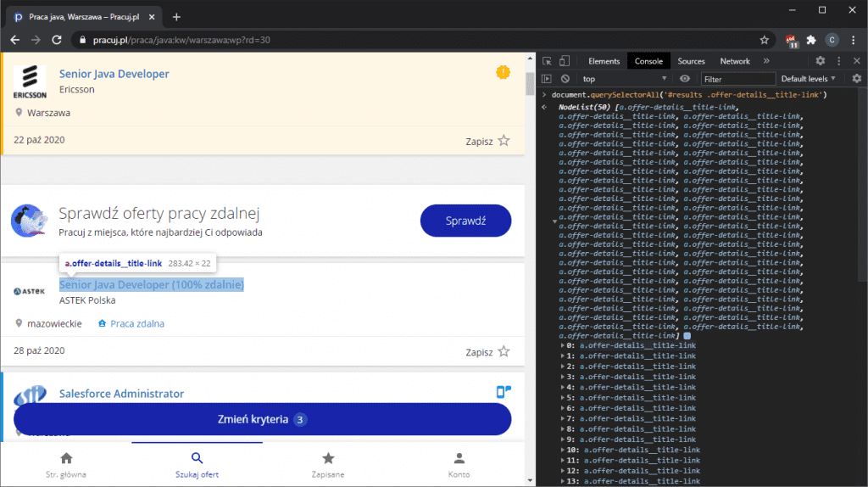
Task: Open the Chrome profile avatar
Action: (832, 40)
